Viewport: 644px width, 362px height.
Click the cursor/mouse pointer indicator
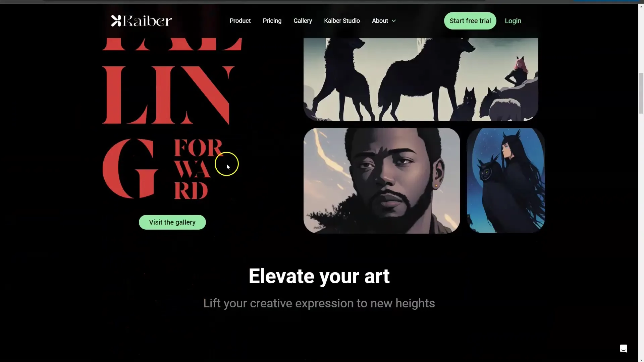click(x=227, y=165)
